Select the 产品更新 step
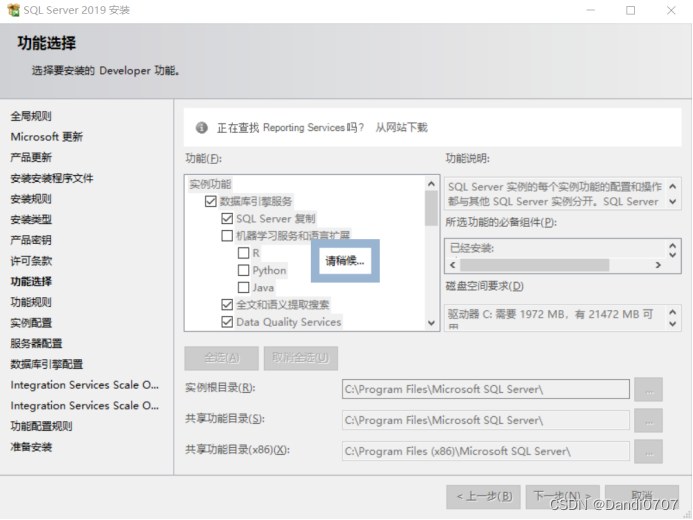Viewport: 693px width, 520px height. tap(31, 157)
